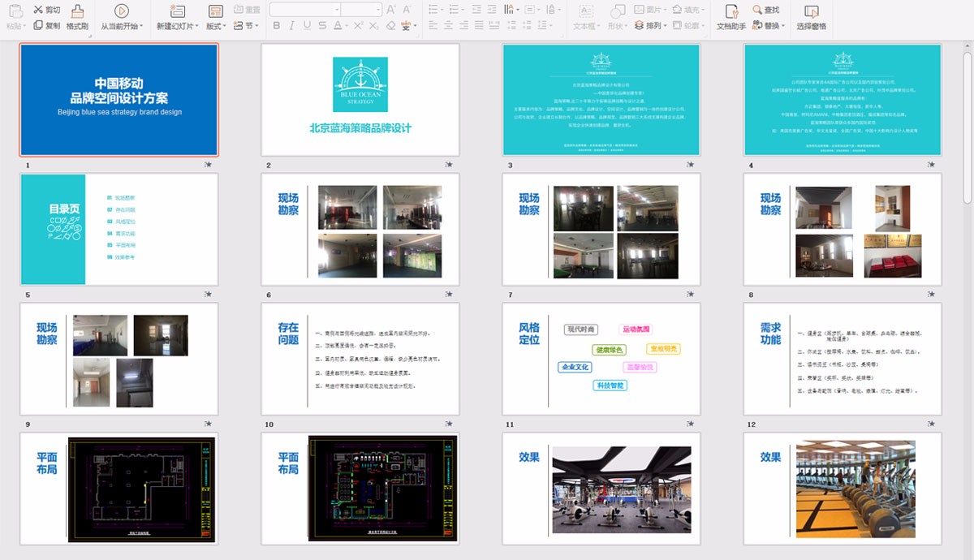Apply subscript formatting
This screenshot has height=560, width=974.
point(373,26)
